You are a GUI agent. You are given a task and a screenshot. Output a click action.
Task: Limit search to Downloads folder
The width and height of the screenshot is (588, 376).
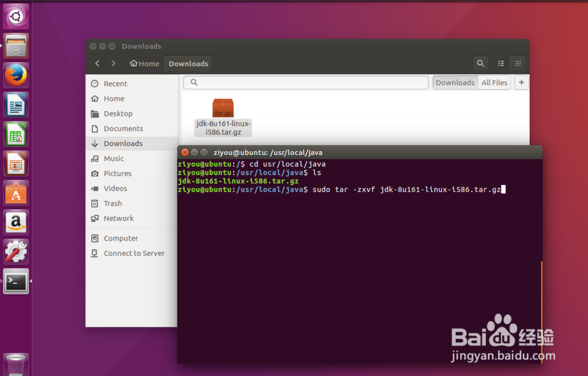click(x=455, y=82)
